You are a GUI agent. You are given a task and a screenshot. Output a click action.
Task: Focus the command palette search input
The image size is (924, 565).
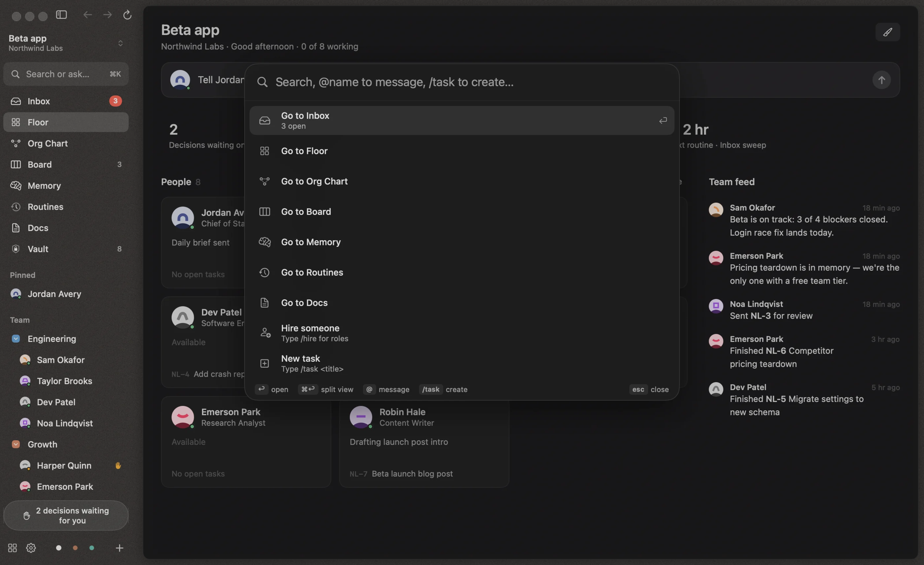tap(462, 82)
